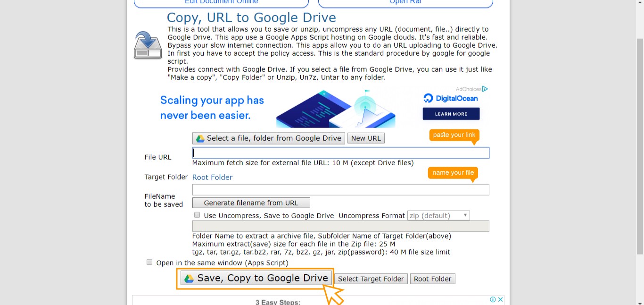The width and height of the screenshot is (644, 305).
Task: Click the Copy URL to Drive app icon
Action: point(148,45)
